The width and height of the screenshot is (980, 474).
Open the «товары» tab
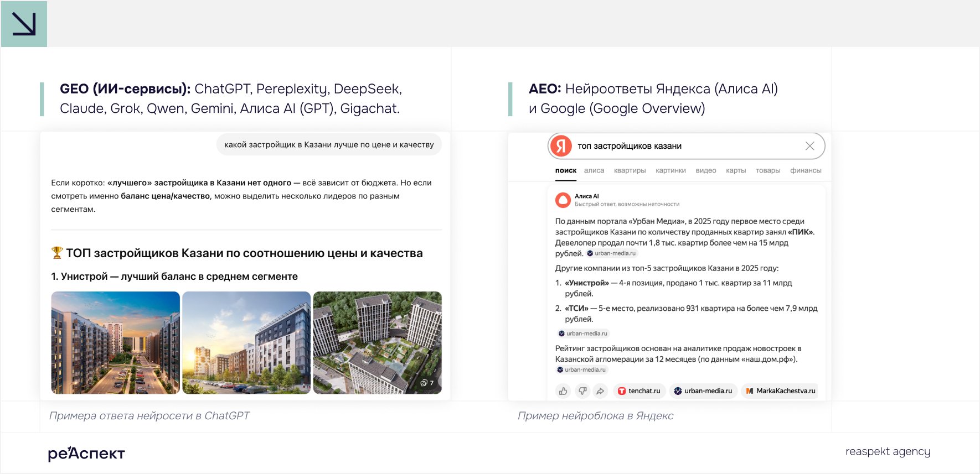[768, 170]
